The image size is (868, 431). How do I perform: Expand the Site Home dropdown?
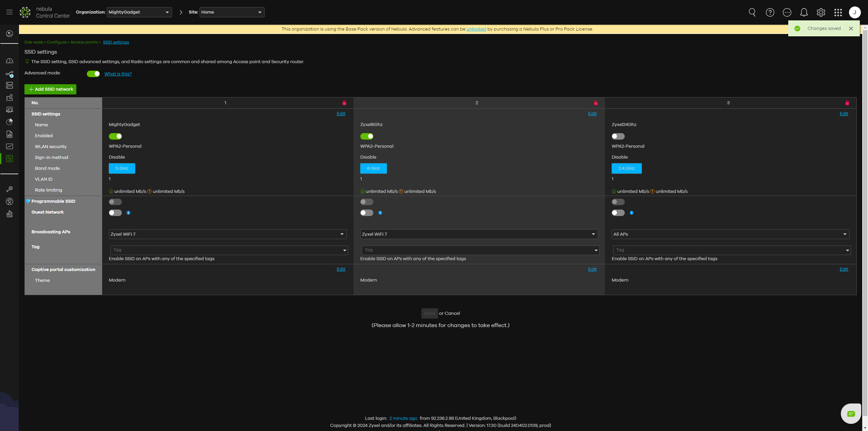tap(232, 12)
